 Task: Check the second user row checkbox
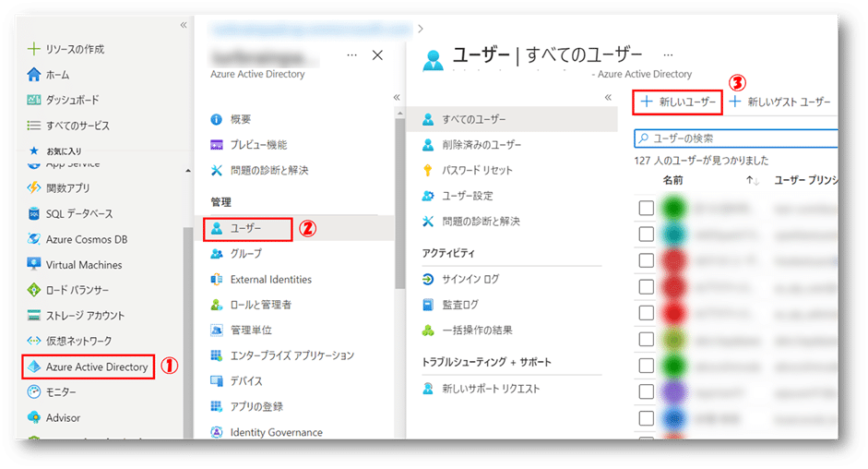(x=646, y=234)
